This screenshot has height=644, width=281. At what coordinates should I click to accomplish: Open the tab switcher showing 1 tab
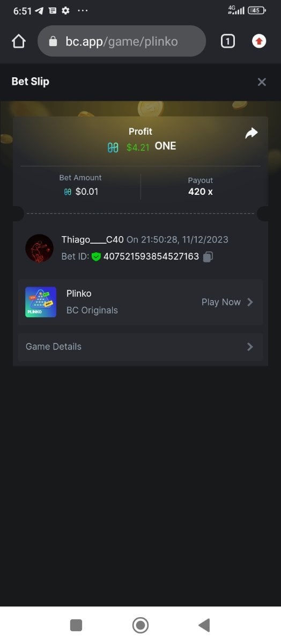(228, 41)
